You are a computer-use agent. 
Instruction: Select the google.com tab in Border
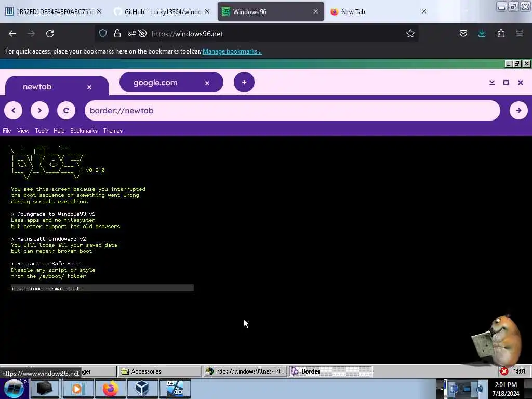[x=171, y=83]
